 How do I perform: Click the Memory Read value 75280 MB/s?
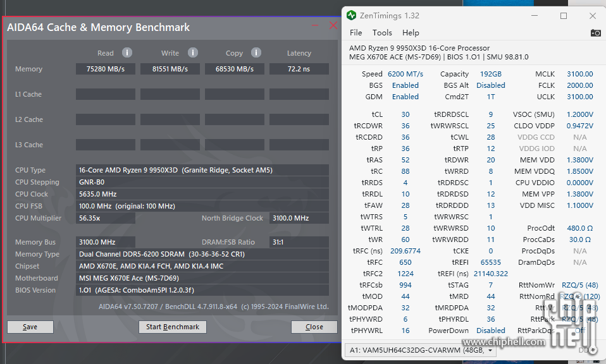coord(106,69)
